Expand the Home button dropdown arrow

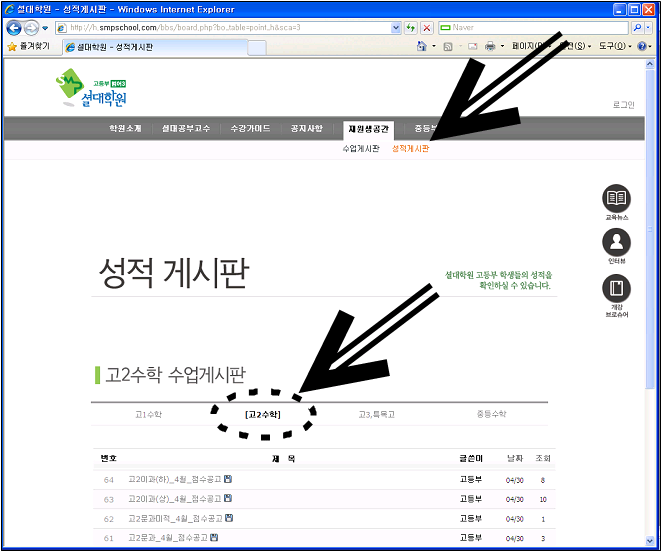point(434,46)
